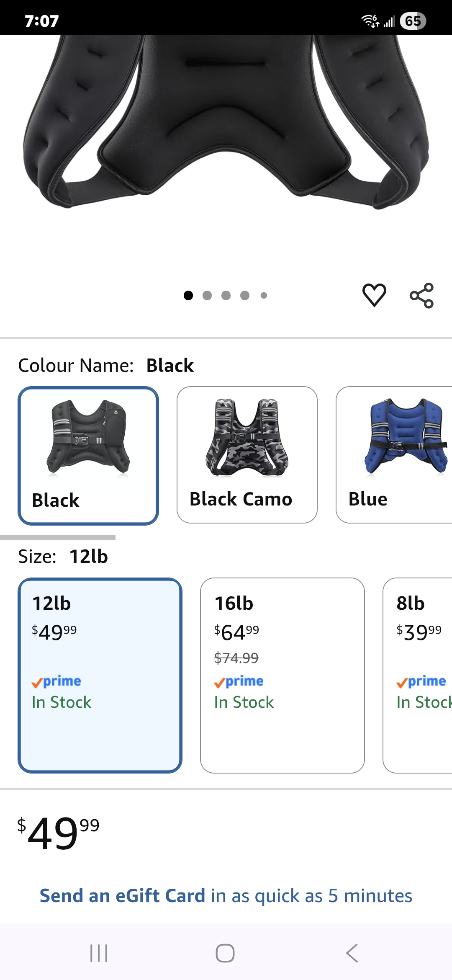The image size is (452, 980).
Task: Open the recent apps navigation button
Action: pos(99,953)
